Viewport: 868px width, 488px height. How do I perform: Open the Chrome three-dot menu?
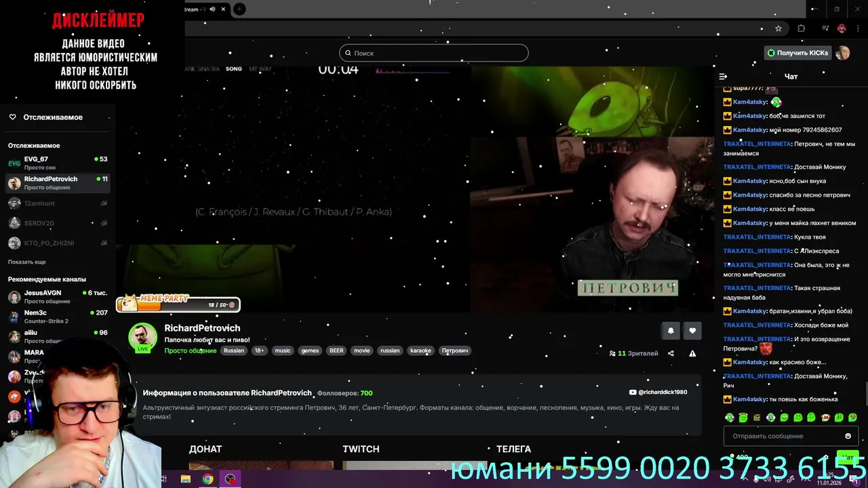tap(858, 28)
